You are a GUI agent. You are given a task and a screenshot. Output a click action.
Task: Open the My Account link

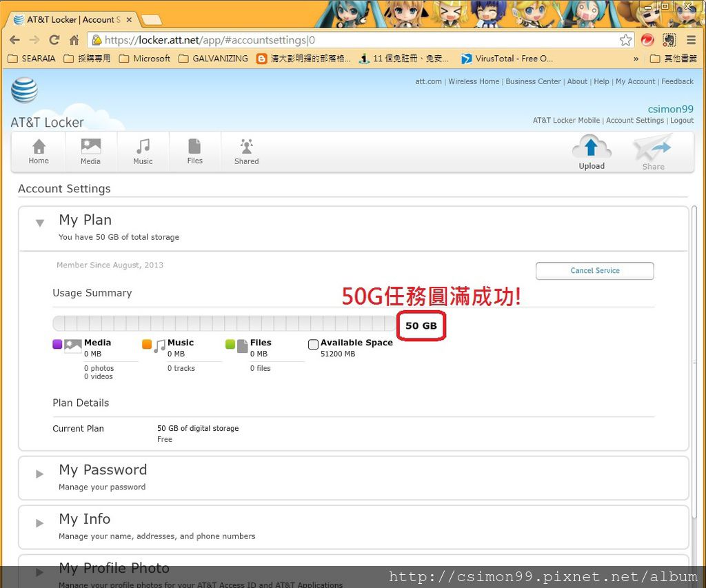[x=635, y=81]
